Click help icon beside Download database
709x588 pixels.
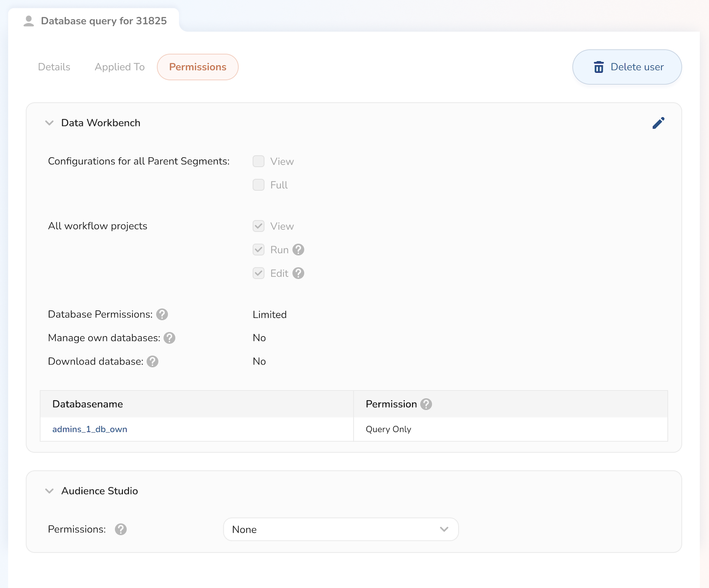coord(152,362)
